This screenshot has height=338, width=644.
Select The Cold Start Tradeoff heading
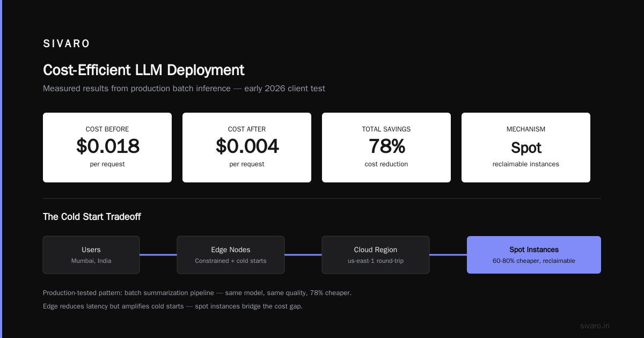tap(92, 217)
